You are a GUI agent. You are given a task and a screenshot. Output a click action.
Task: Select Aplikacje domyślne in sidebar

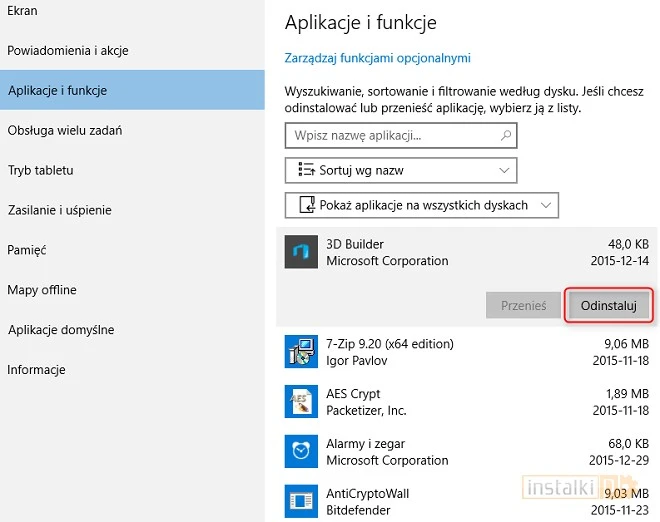point(61,330)
